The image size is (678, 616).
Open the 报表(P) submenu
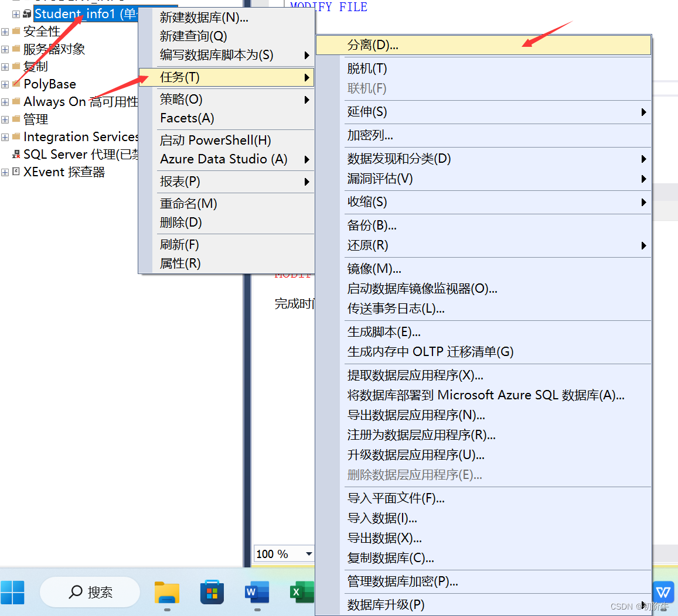[x=227, y=182]
